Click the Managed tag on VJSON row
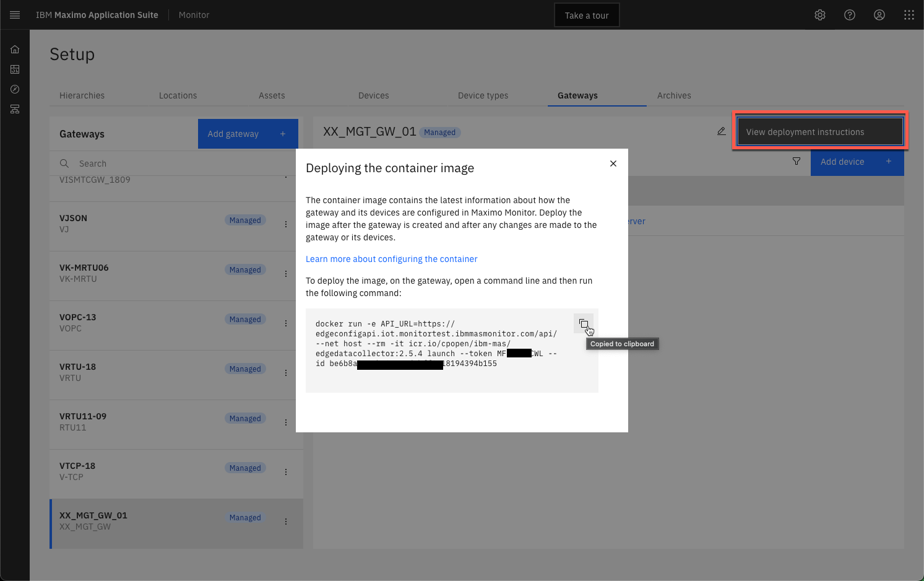Viewport: 924px width, 581px height. coord(245,220)
